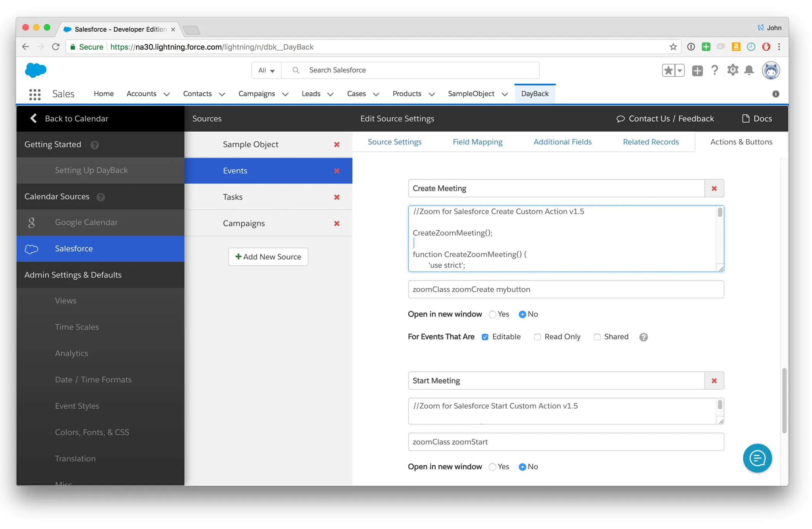
Task: Switch to the Related Records tab
Action: pyautogui.click(x=651, y=142)
